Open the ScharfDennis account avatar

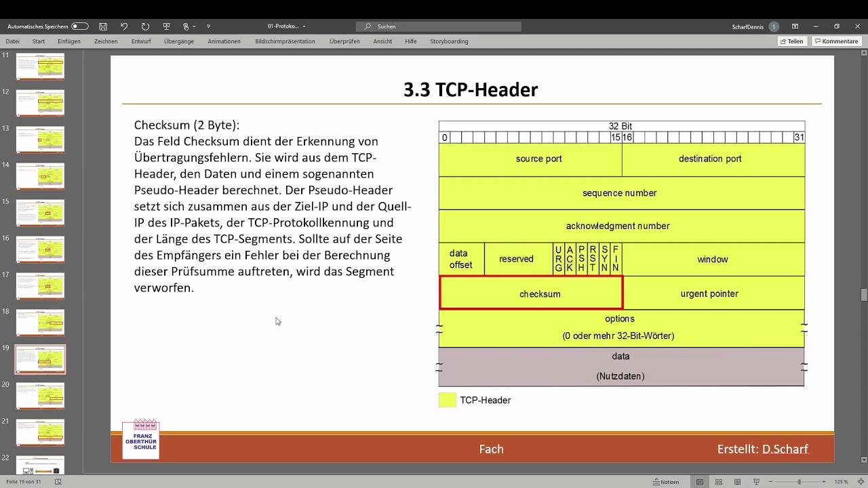click(x=773, y=26)
